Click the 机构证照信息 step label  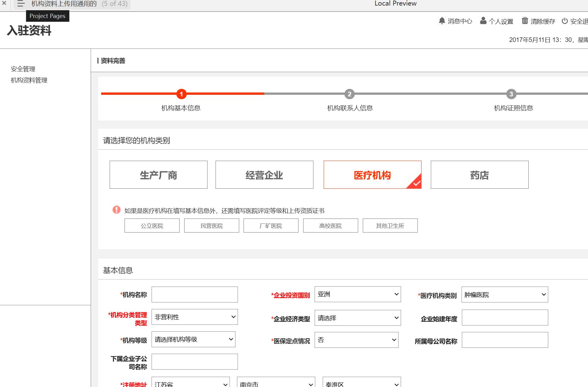tap(513, 108)
